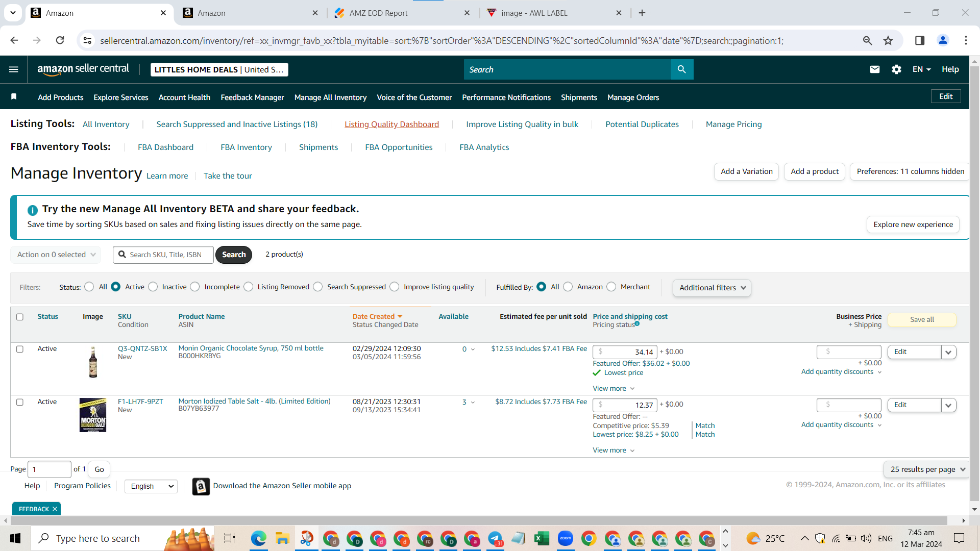This screenshot has height=551, width=980.
Task: Open Feedback Manager in the favorites bar
Action: pos(252,97)
